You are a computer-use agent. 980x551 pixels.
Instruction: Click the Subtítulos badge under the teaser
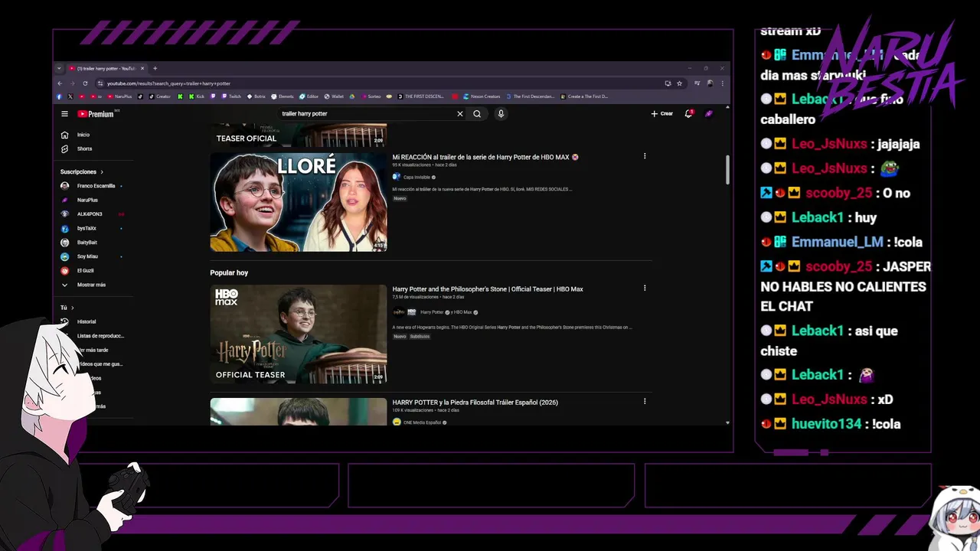tap(420, 337)
